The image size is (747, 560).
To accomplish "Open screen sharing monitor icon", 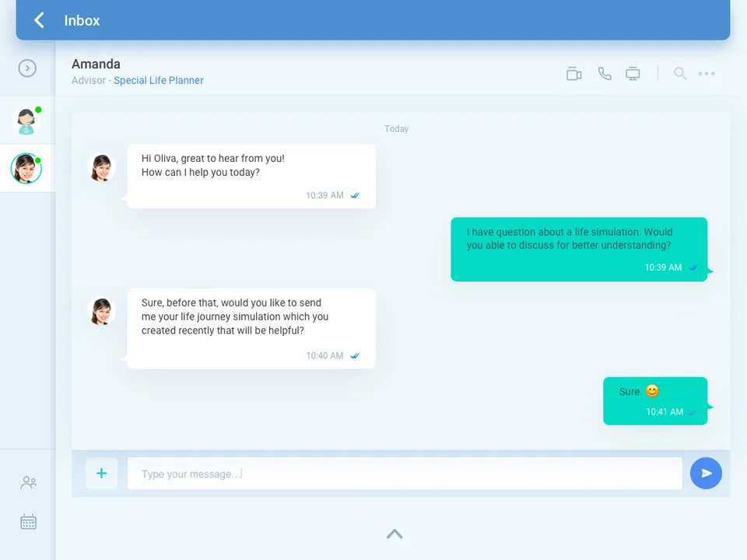I will (x=633, y=74).
